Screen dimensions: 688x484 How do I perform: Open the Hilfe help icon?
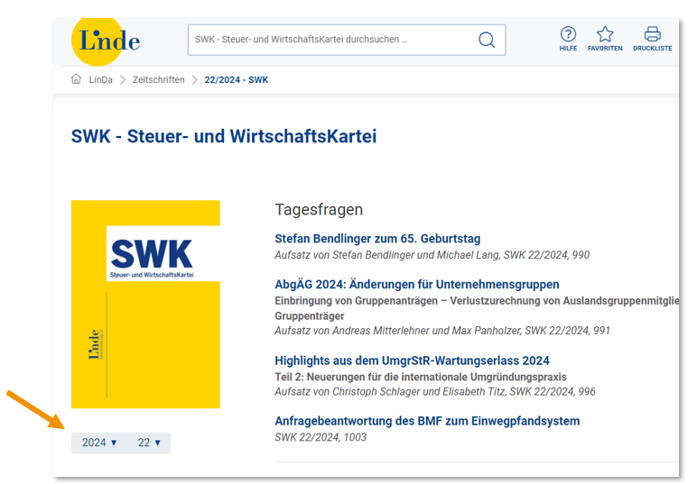(x=568, y=39)
